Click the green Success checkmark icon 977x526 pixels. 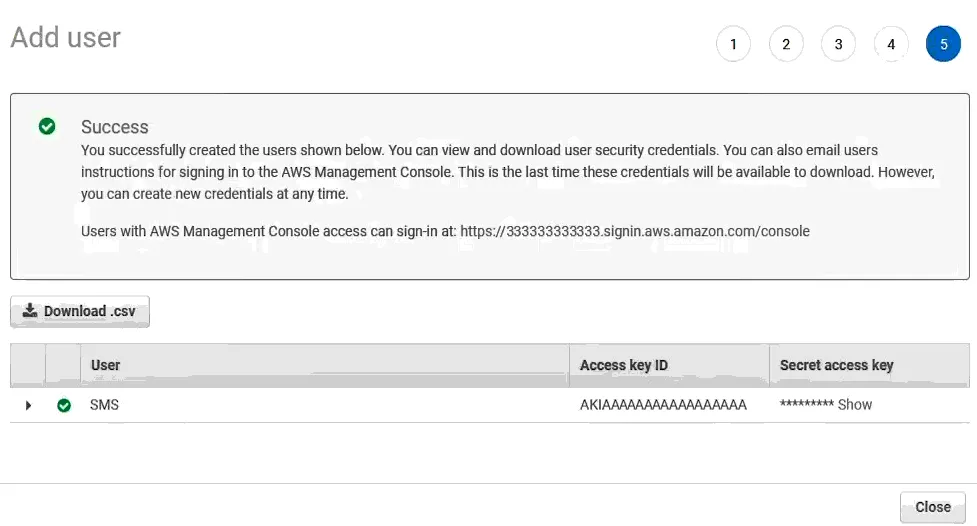[46, 127]
